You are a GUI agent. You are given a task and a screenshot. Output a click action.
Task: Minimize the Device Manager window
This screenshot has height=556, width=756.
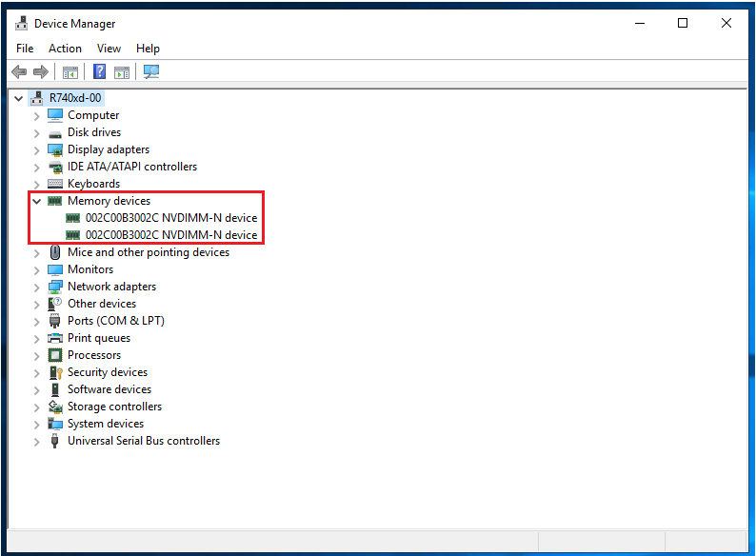click(640, 23)
